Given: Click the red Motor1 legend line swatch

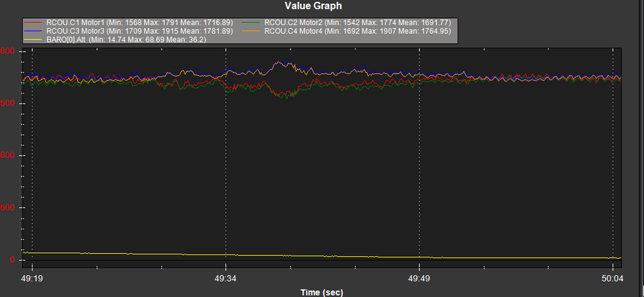Looking at the screenshot, I should pos(33,23).
